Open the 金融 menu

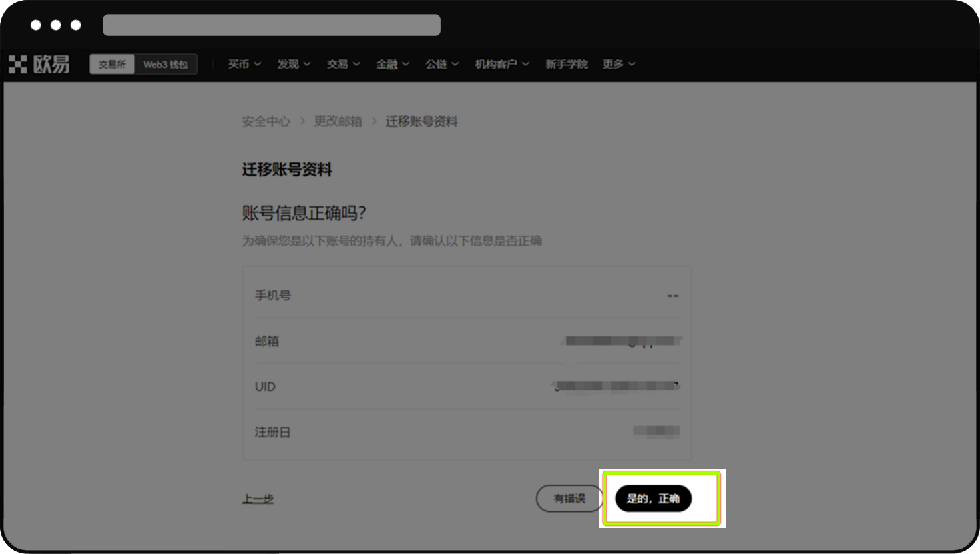392,64
